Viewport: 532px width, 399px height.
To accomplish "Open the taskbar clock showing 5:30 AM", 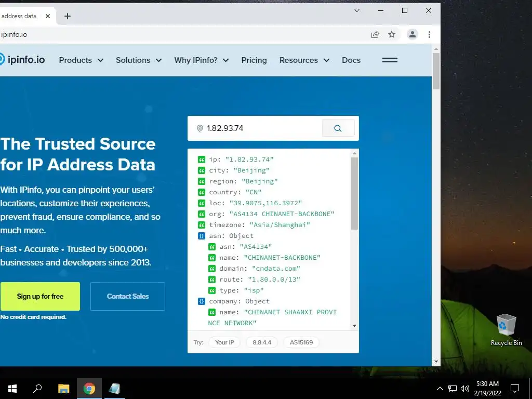I will (487, 389).
